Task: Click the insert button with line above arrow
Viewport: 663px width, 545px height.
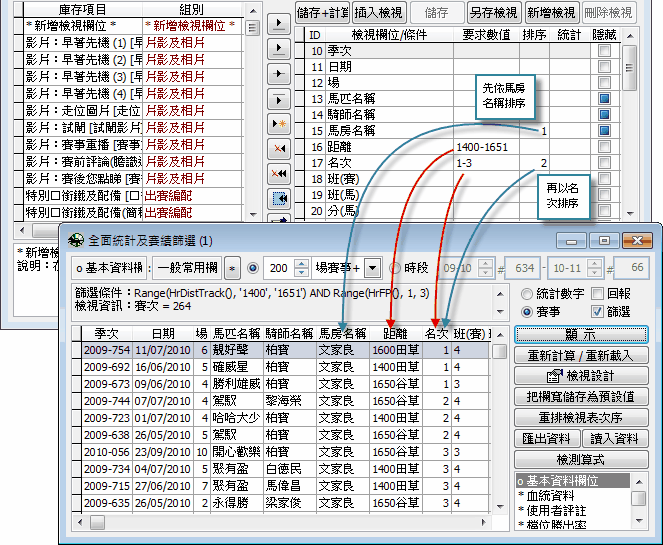Action: tap(279, 99)
